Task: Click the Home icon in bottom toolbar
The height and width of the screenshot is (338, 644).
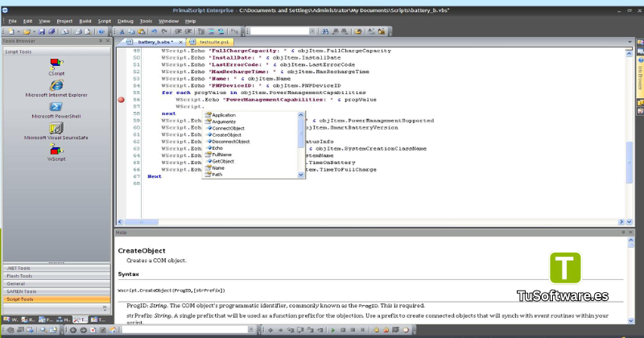Action: pos(113,330)
